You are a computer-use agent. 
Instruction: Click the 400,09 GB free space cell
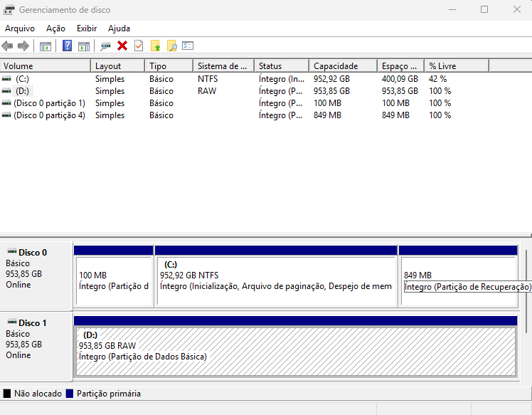pyautogui.click(x=400, y=79)
